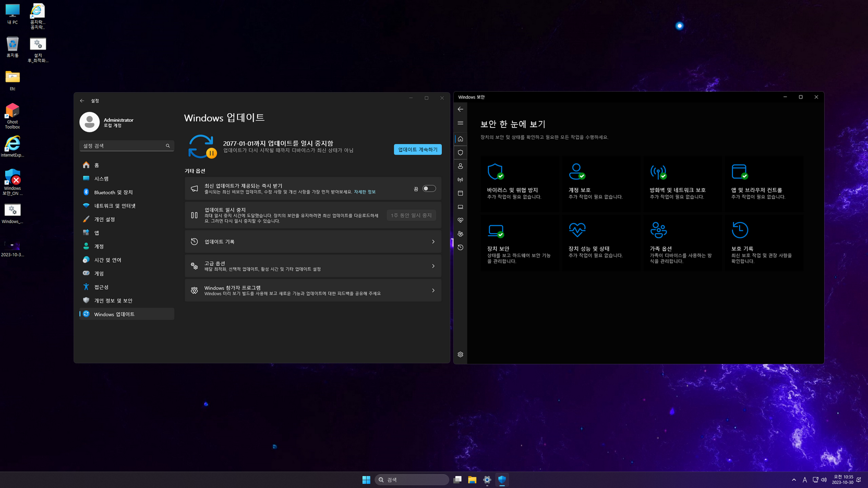This screenshot has width=868, height=488.
Task: Open Windows Start button
Action: pyautogui.click(x=366, y=480)
